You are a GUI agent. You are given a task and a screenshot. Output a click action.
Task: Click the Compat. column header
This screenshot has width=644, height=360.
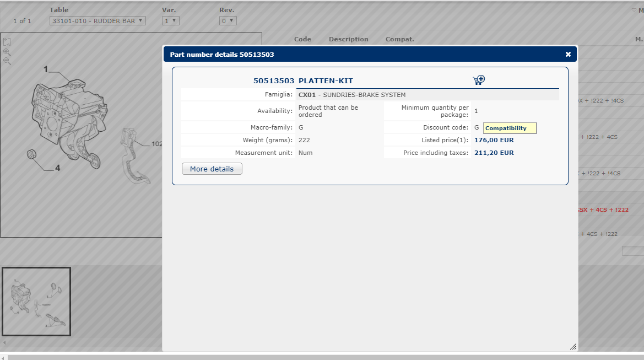click(399, 39)
